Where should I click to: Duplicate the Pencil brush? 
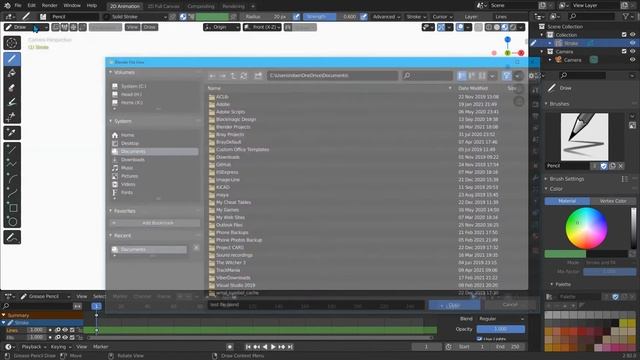(x=612, y=166)
